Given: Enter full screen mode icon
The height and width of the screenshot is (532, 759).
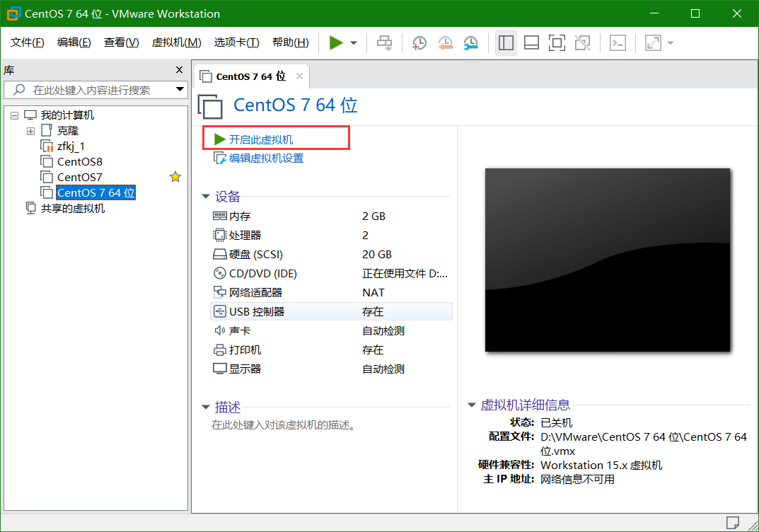Looking at the screenshot, I should pyautogui.click(x=557, y=42).
